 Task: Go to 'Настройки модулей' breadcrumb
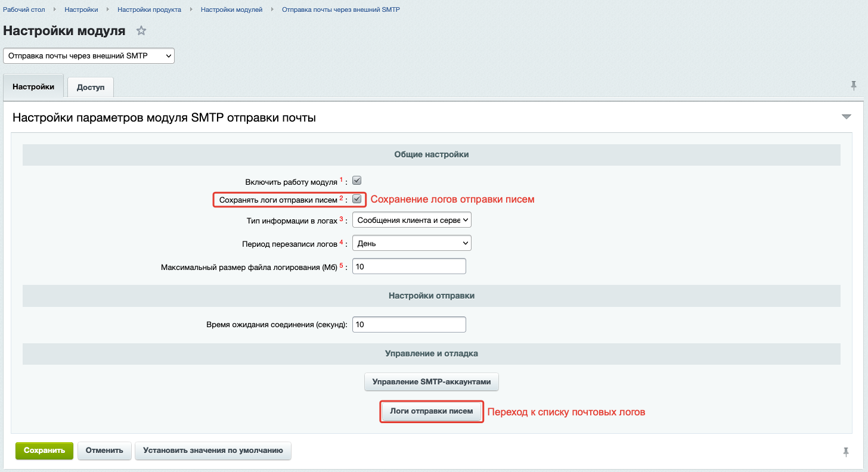point(231,10)
